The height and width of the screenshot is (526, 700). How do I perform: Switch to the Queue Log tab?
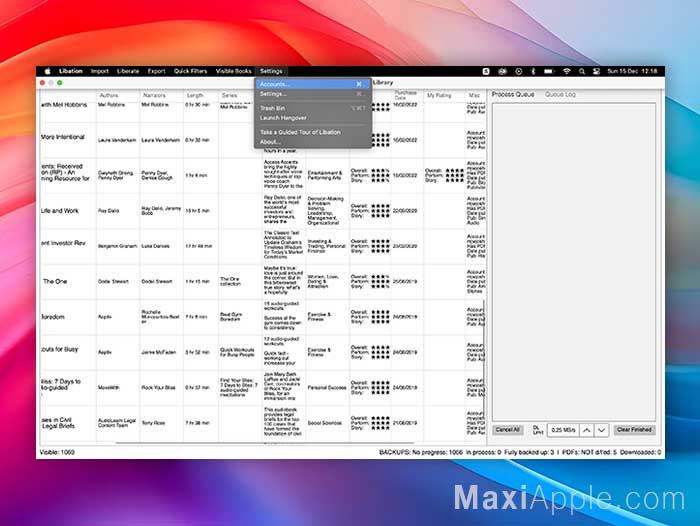(x=560, y=94)
